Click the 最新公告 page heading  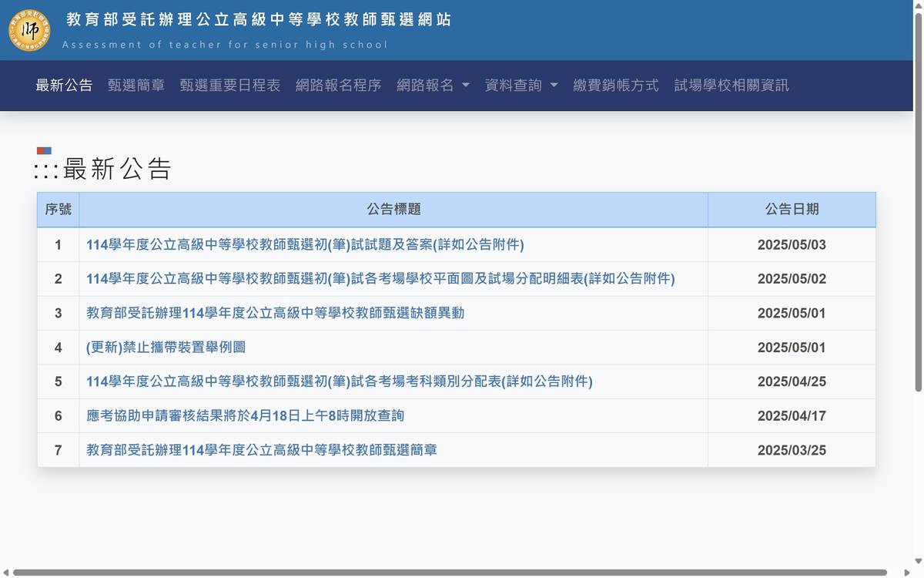pos(117,169)
